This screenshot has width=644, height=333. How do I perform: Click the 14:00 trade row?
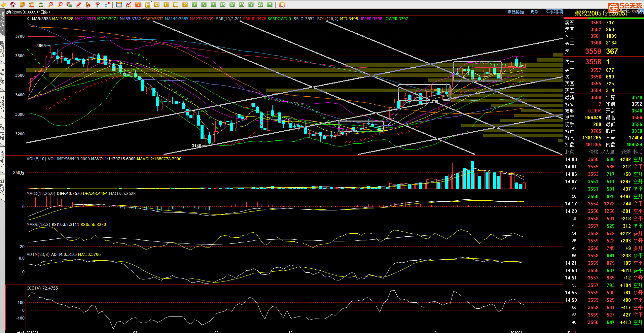click(x=604, y=159)
